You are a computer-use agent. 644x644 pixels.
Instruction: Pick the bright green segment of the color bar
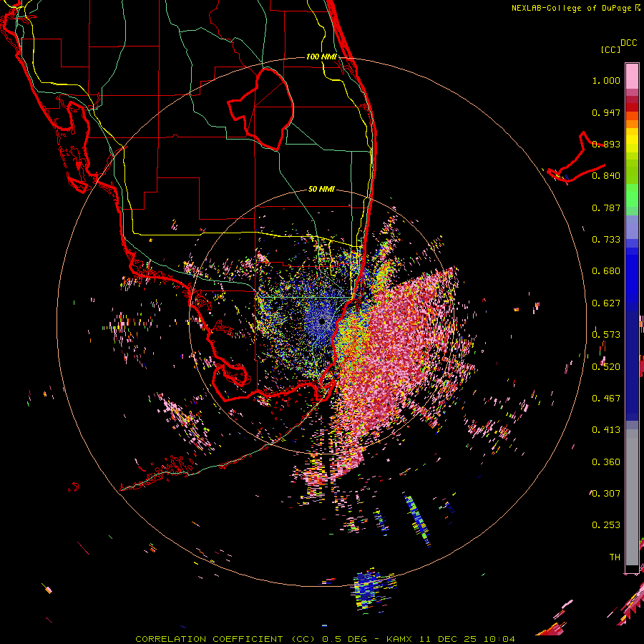click(632, 195)
